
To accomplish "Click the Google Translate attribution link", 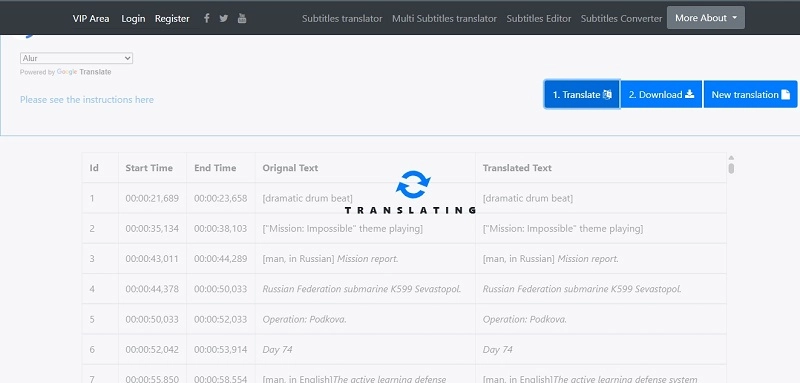I will click(x=84, y=72).
